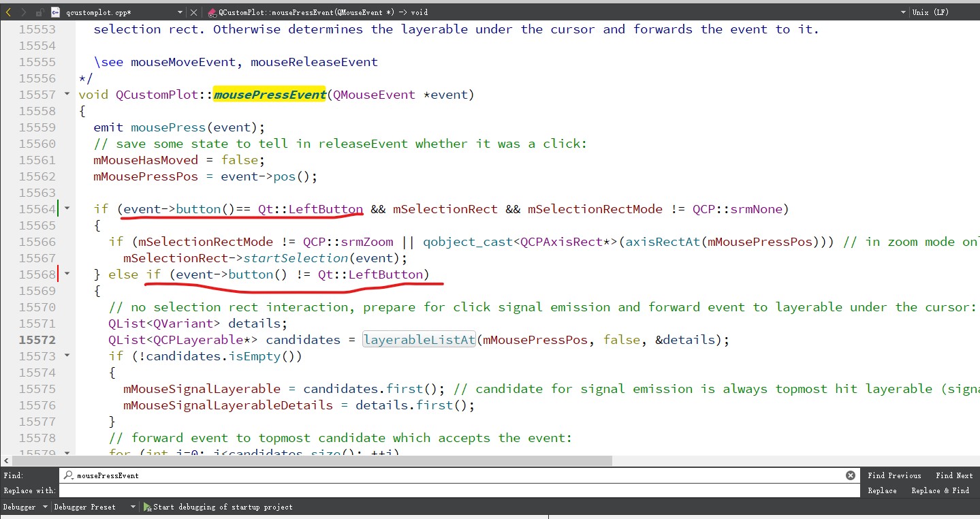Open the Unix (LF) line ending selector
The image size is (980, 519).
[x=930, y=12]
